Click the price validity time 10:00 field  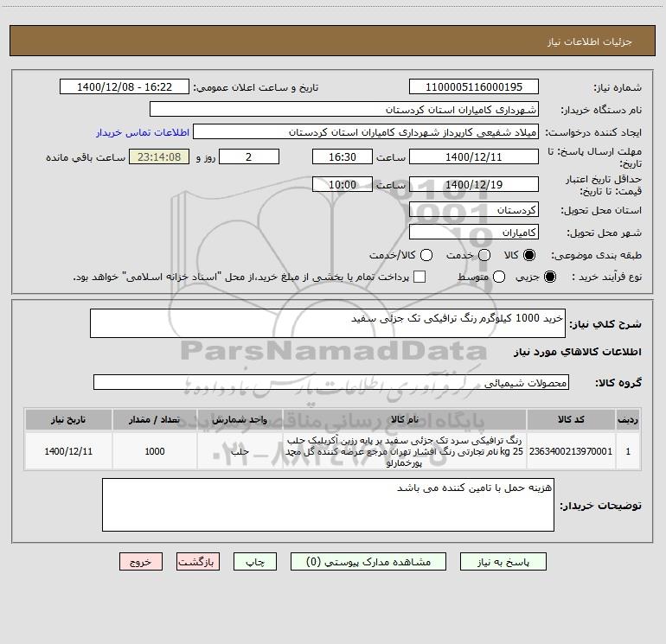point(343,184)
